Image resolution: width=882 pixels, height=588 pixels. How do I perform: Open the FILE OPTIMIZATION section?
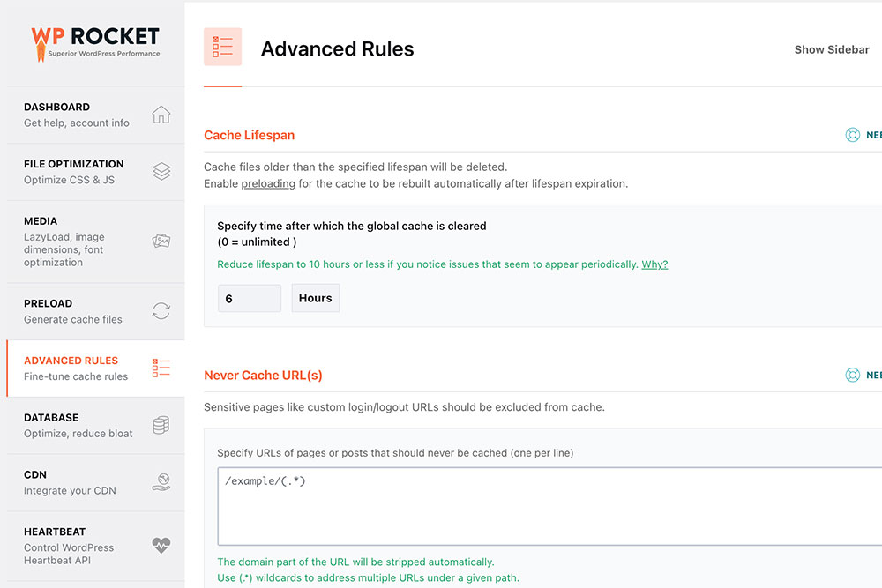95,172
